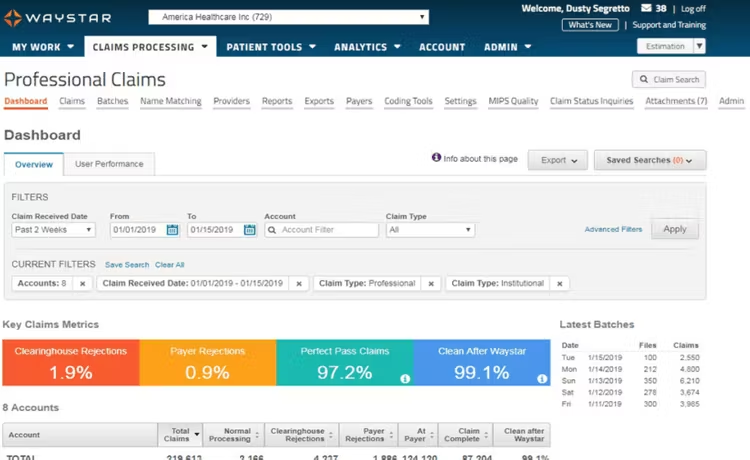Open the Claims Processing menu
750x460 pixels.
click(x=150, y=47)
